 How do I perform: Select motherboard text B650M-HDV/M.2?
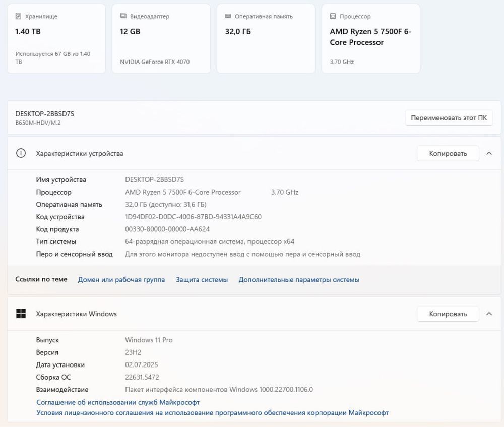tap(38, 123)
